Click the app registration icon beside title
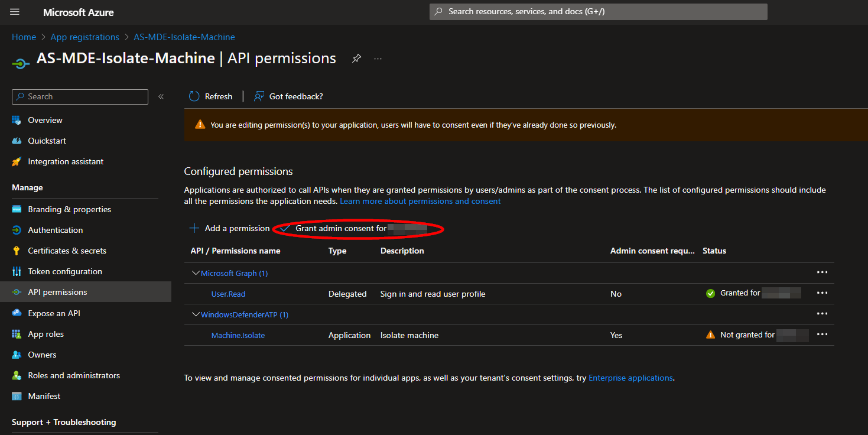Viewport: 868px width, 435px height. click(x=20, y=63)
